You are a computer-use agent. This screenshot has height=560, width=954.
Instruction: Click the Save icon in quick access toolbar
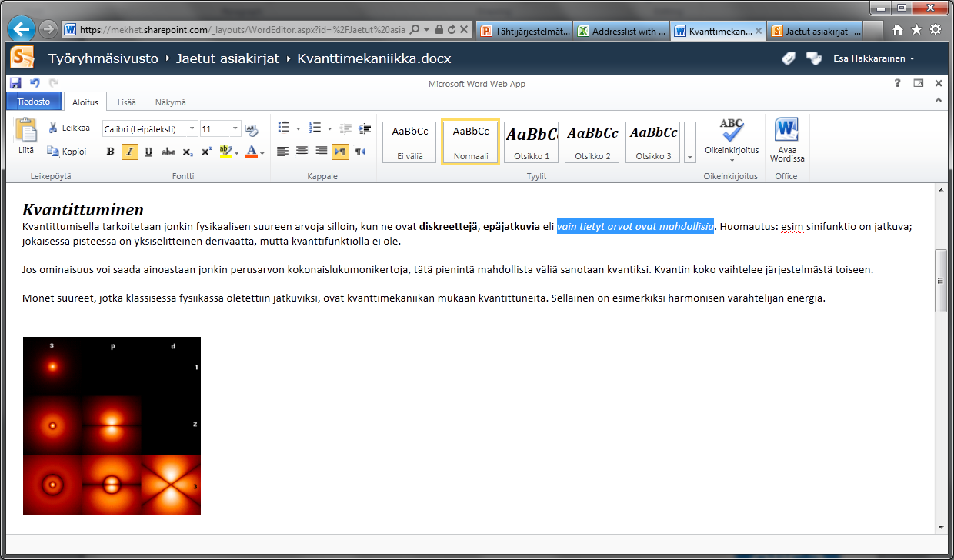pyautogui.click(x=15, y=83)
